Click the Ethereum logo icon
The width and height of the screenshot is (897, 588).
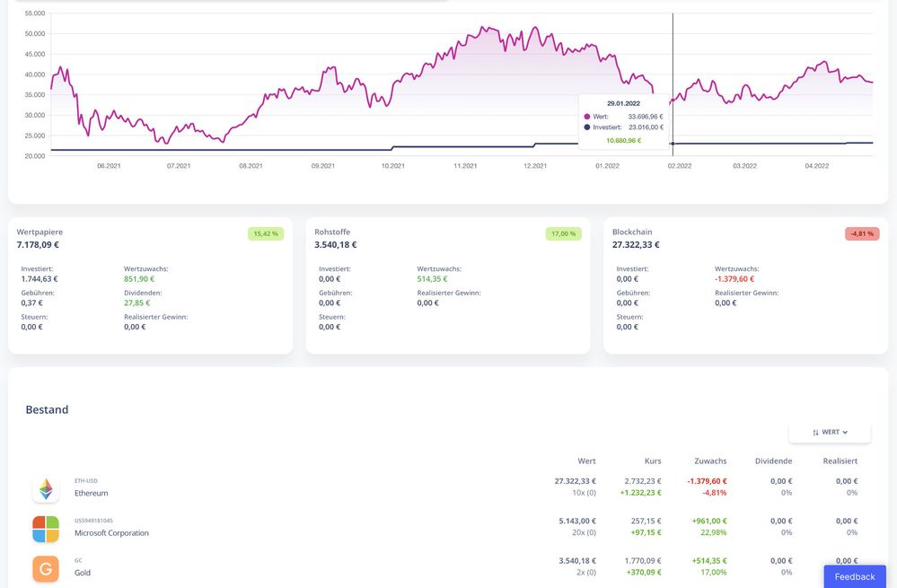46,489
